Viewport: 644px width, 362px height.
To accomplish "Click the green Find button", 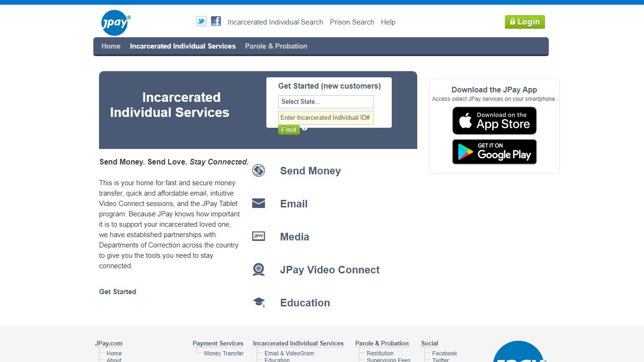I will (289, 130).
